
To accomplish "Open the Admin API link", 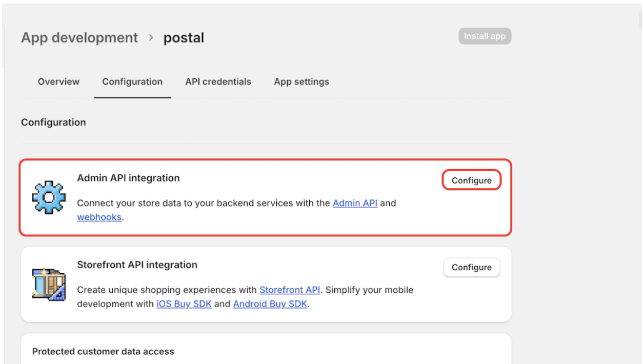I will point(355,203).
